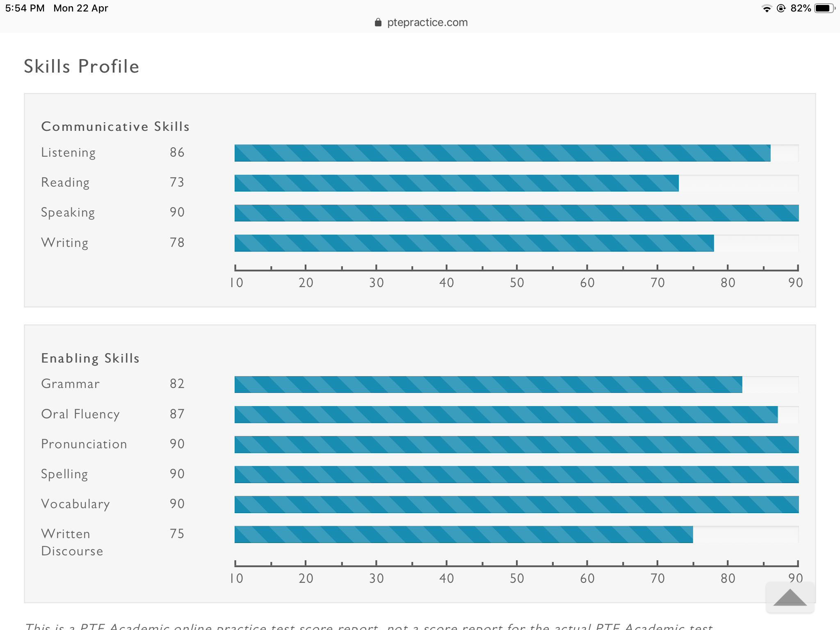Tap the battery icon in status bar
This screenshot has width=840, height=630.
[824, 8]
